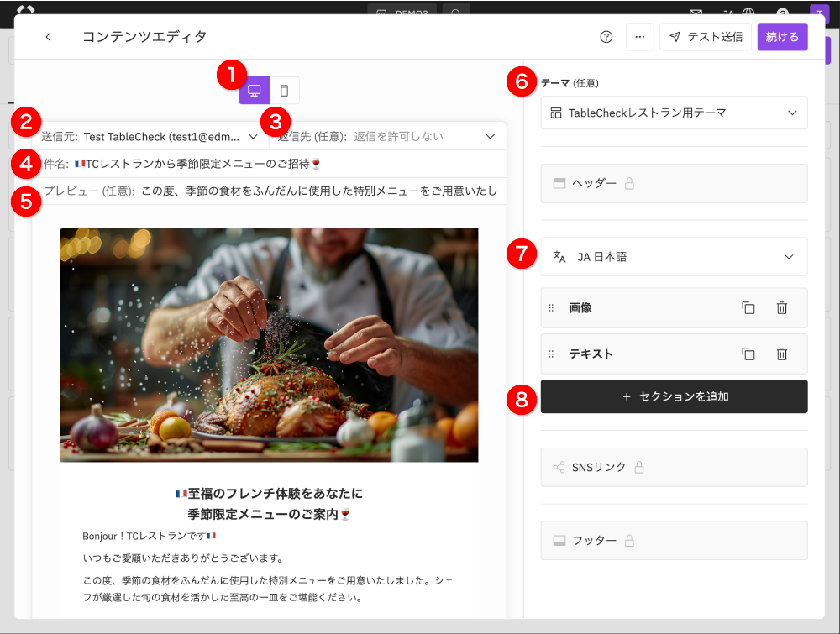Click the テスト送信 button
Viewport: 840px width, 634px height.
coord(706,37)
